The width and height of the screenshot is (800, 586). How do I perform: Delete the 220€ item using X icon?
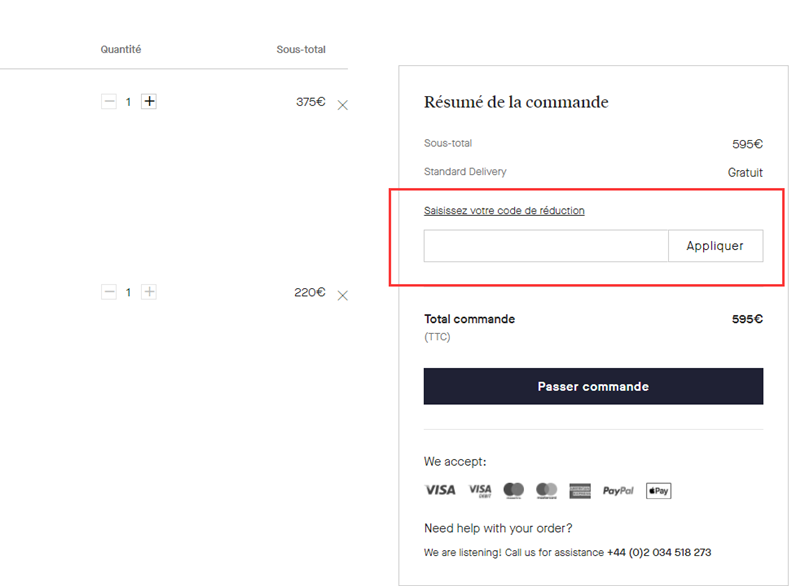click(343, 296)
